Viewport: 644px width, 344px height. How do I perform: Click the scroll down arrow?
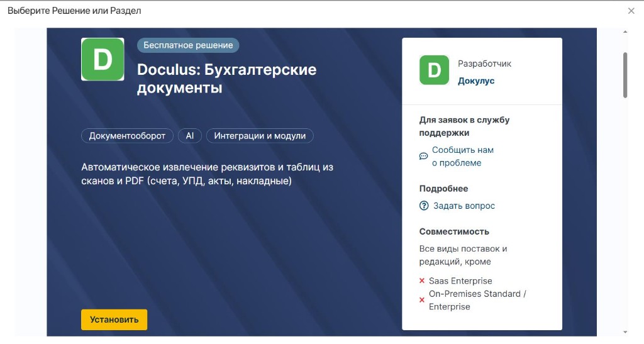(625, 331)
